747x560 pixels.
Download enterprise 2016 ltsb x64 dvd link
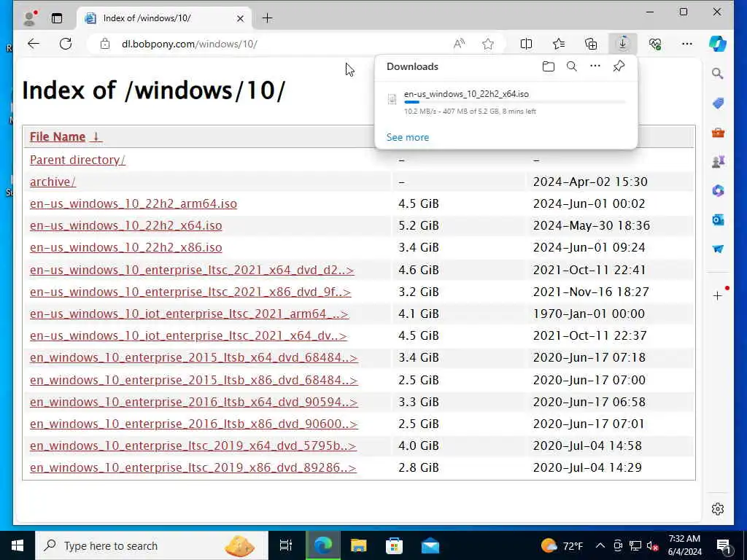(x=193, y=402)
